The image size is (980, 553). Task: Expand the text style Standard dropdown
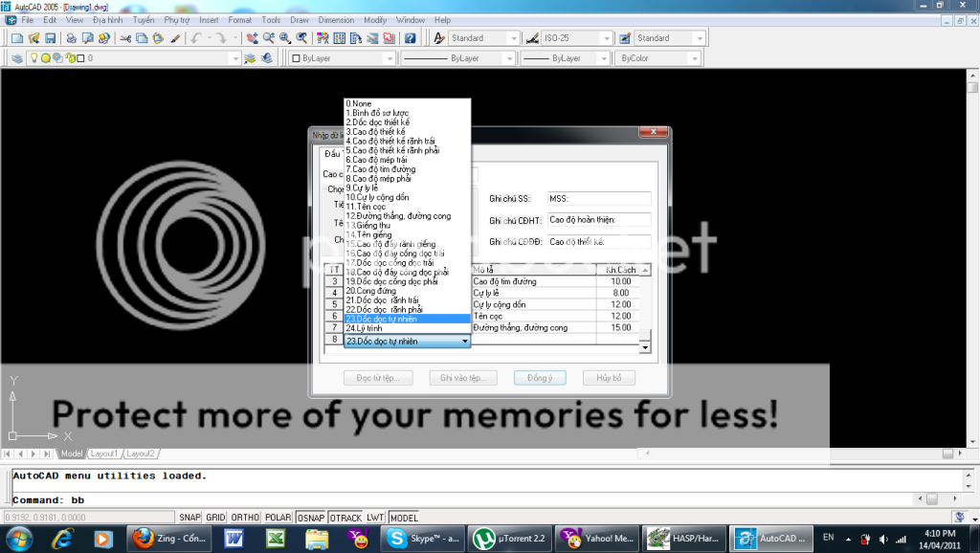tap(514, 38)
